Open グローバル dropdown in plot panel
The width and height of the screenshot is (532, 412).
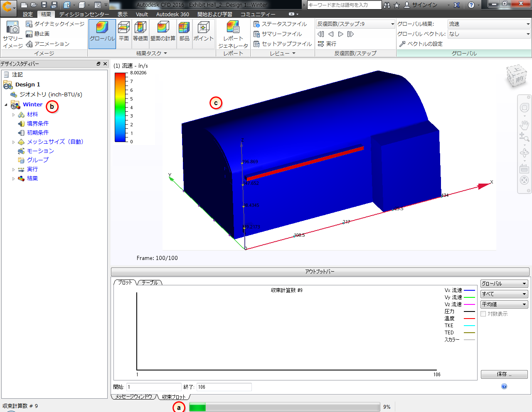click(x=504, y=284)
